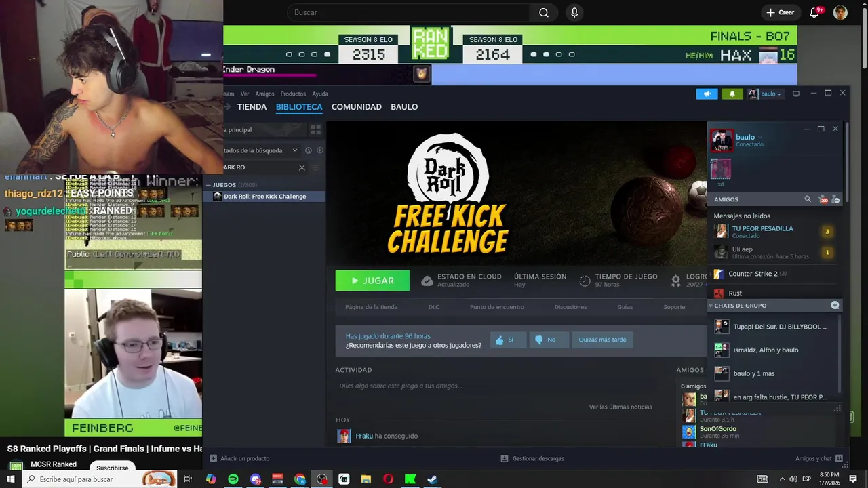Viewport: 868px width, 488px height.
Task: Open the Productos menu
Action: (293, 94)
